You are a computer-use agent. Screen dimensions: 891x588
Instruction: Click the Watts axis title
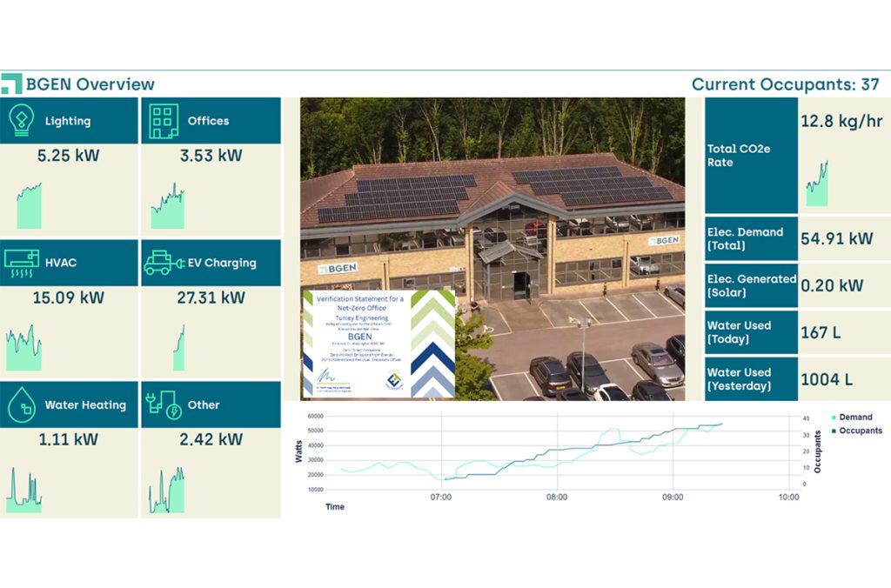point(299,451)
